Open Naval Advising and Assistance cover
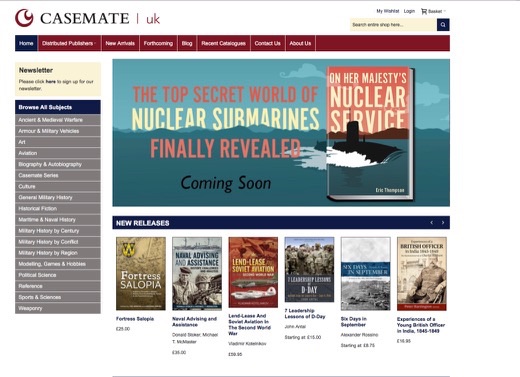 pyautogui.click(x=197, y=274)
